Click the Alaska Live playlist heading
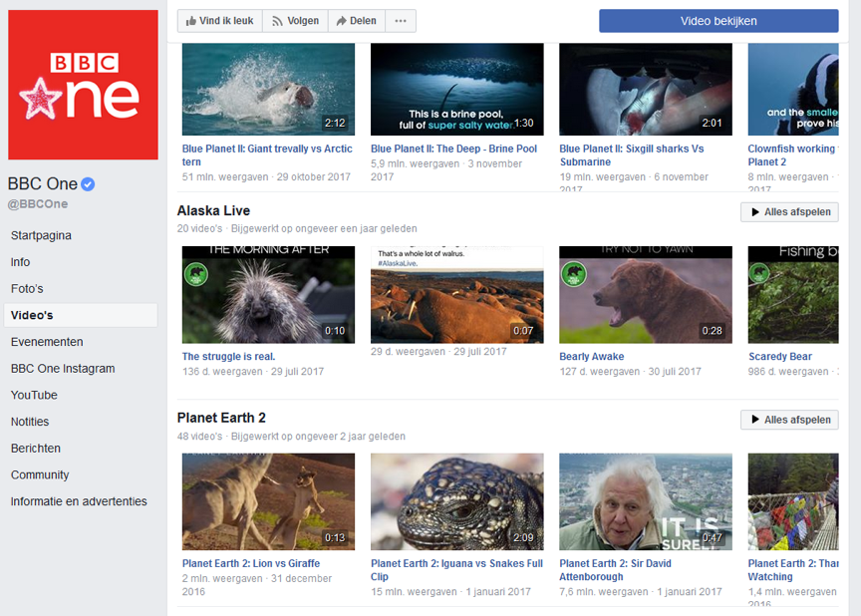This screenshot has height=616, width=861. click(213, 211)
